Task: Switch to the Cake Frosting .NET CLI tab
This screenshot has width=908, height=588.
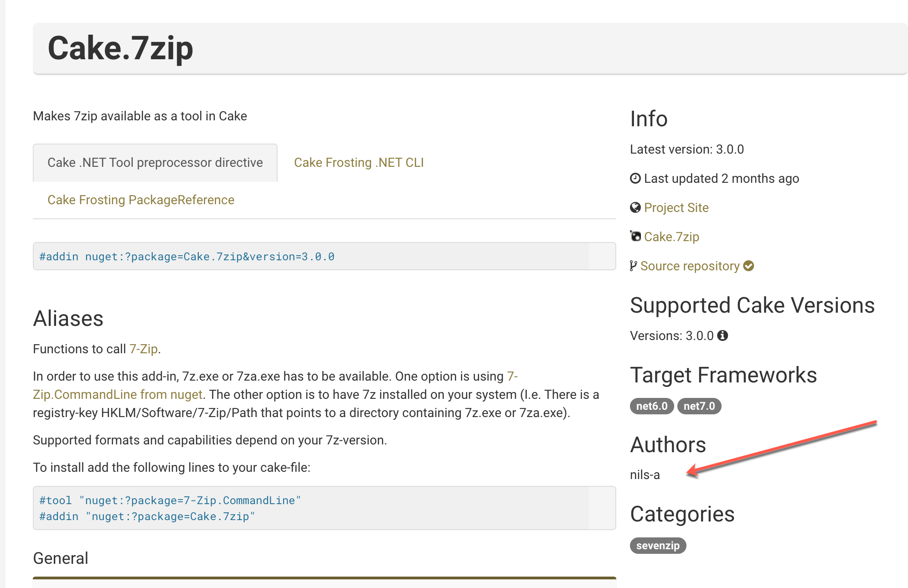Action: (x=359, y=162)
